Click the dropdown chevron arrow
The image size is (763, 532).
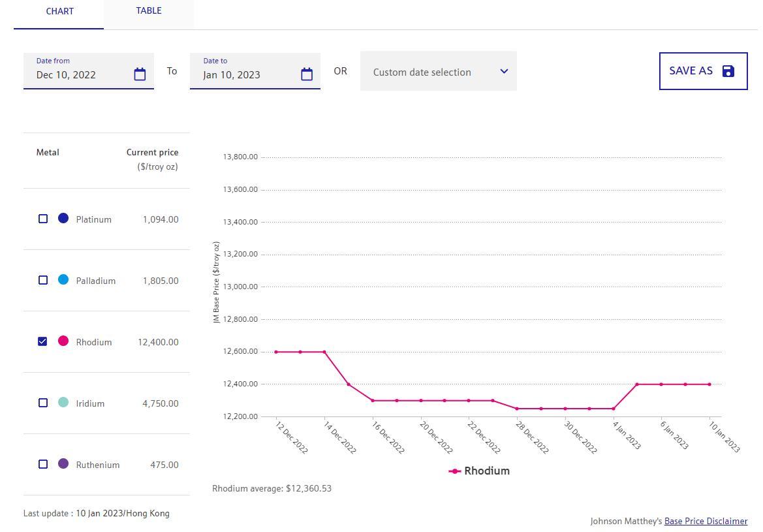coord(504,71)
